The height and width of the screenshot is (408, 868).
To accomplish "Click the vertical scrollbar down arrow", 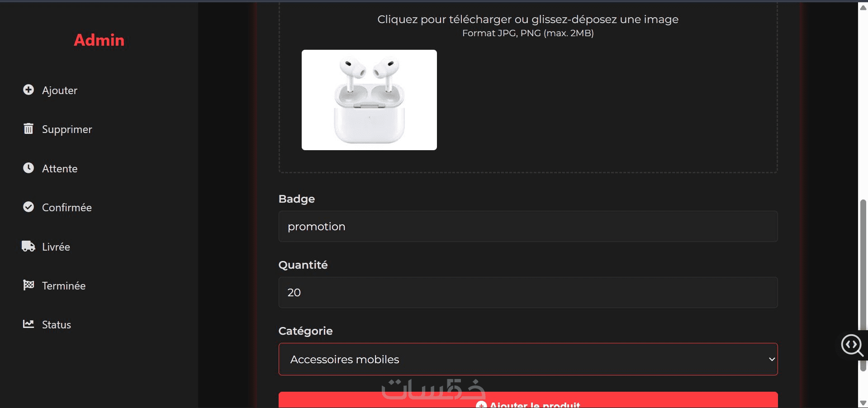I will (x=863, y=403).
